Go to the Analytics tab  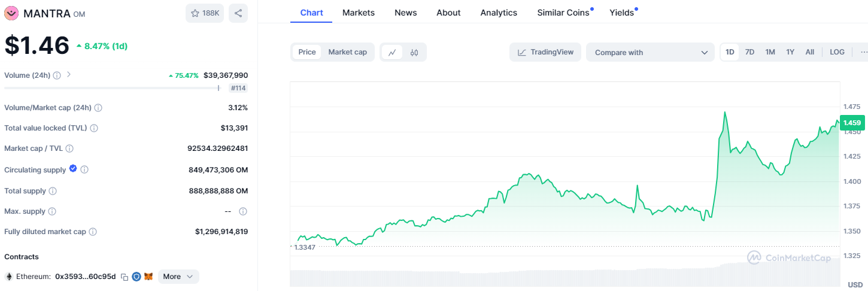tap(499, 13)
